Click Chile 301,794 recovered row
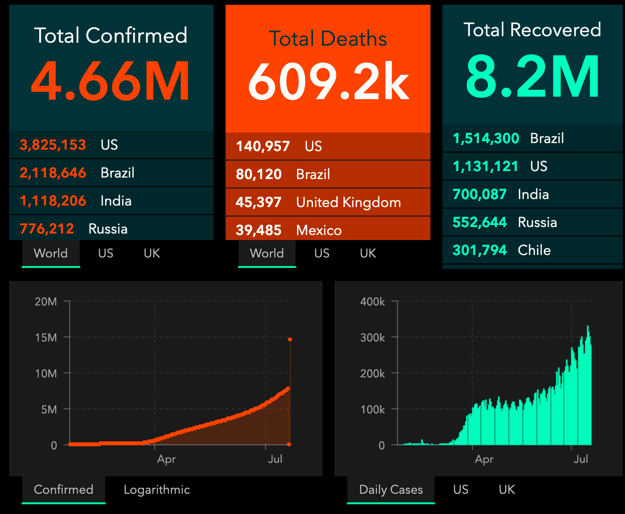Image resolution: width=625 pixels, height=514 pixels. [532, 250]
